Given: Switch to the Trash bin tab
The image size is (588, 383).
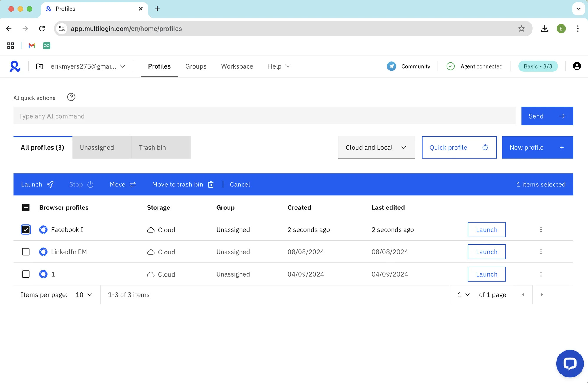Looking at the screenshot, I should (x=161, y=147).
